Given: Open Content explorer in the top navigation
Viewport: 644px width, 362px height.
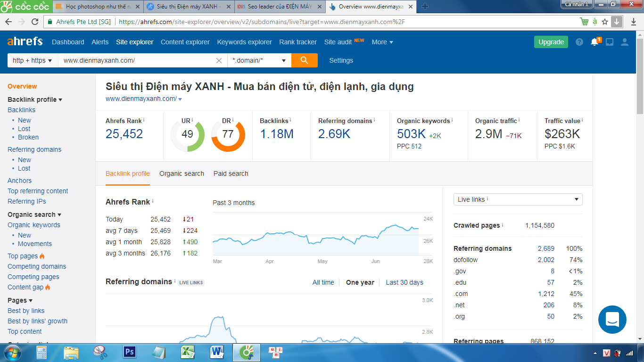Looking at the screenshot, I should tap(185, 42).
